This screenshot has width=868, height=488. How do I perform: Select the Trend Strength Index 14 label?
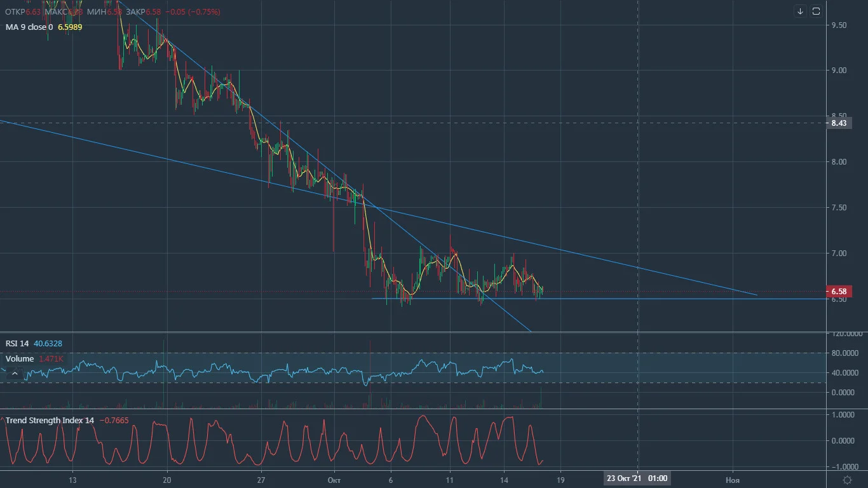tap(50, 421)
